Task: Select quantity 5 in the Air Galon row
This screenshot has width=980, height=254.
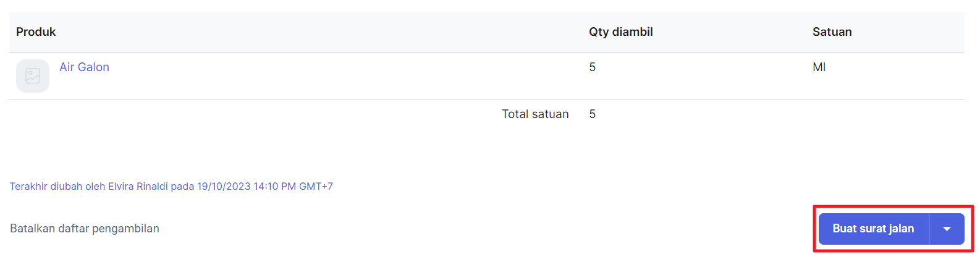Action: coord(592,67)
